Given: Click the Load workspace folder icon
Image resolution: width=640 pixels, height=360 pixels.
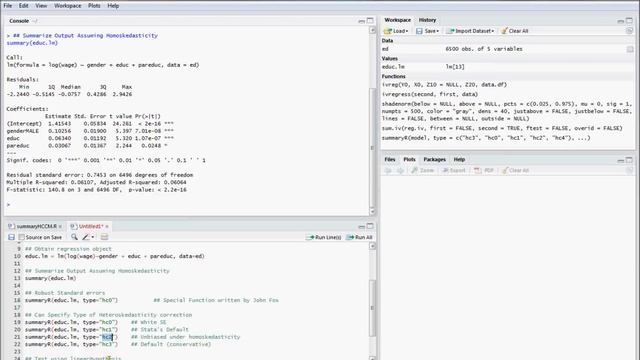Looking at the screenshot, I should click(388, 31).
